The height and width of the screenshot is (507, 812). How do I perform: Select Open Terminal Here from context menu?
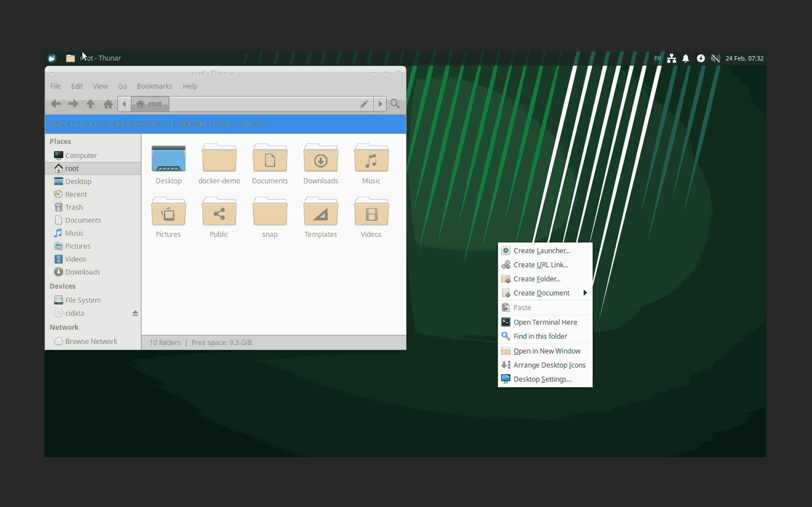tap(545, 322)
